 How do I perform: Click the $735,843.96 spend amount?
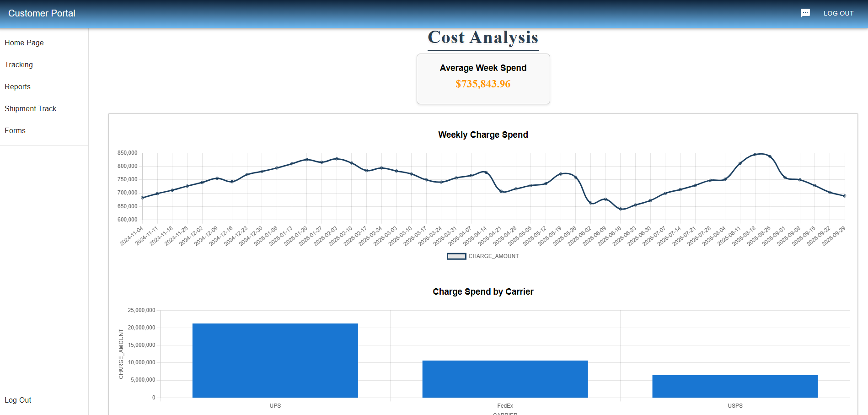(483, 84)
